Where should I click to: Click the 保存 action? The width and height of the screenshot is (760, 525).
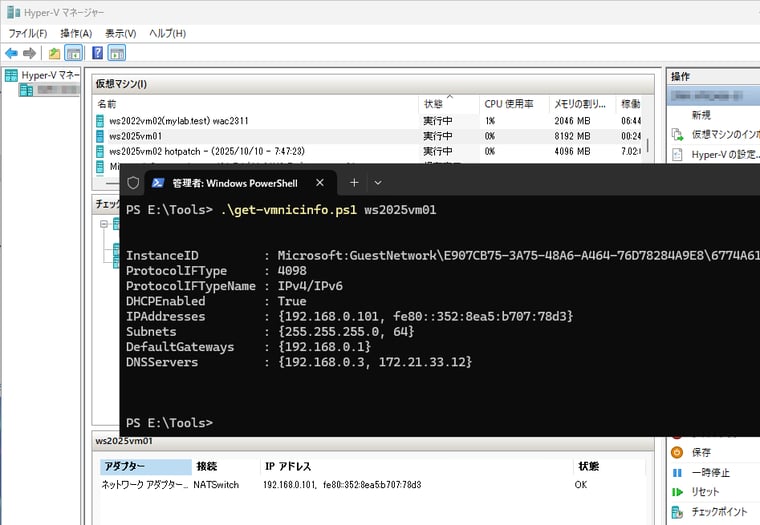coord(701,452)
